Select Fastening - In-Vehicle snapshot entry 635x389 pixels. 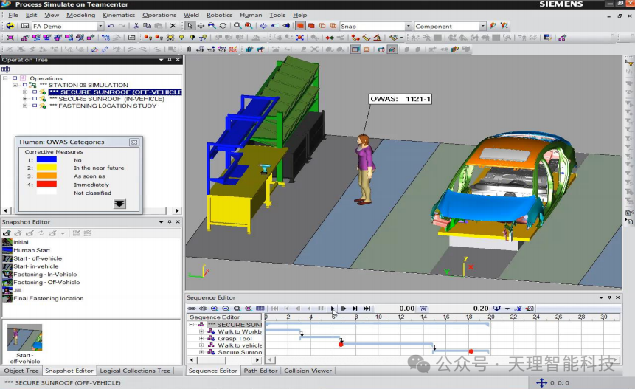click(45, 274)
